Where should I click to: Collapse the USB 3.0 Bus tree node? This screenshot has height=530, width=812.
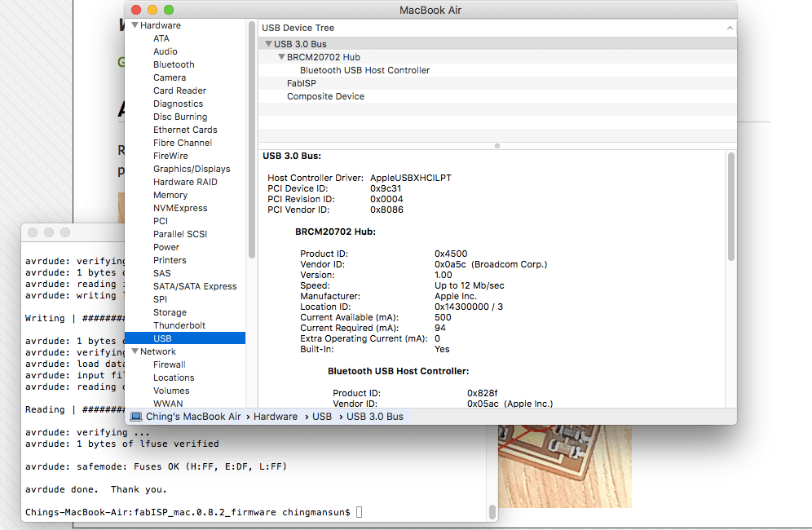268,44
